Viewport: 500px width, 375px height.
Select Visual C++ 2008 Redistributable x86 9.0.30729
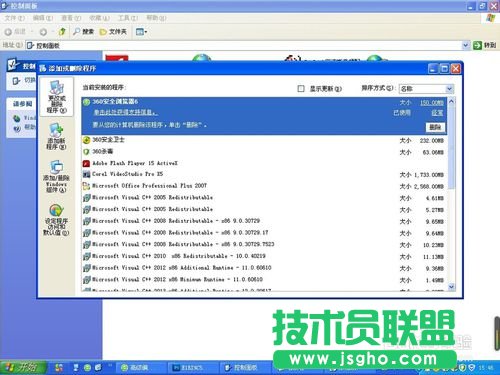(264, 221)
